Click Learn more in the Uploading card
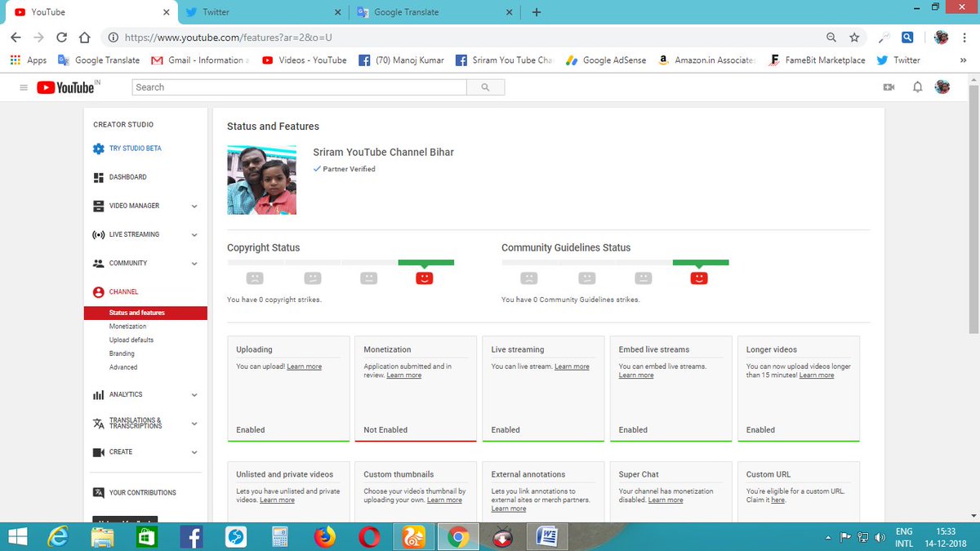980x551 pixels. [x=304, y=367]
